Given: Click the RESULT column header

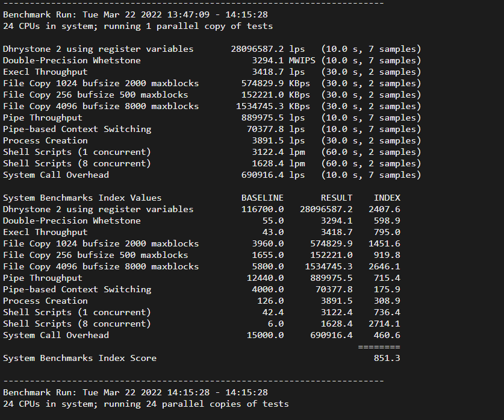Looking at the screenshot, I should (x=337, y=198).
